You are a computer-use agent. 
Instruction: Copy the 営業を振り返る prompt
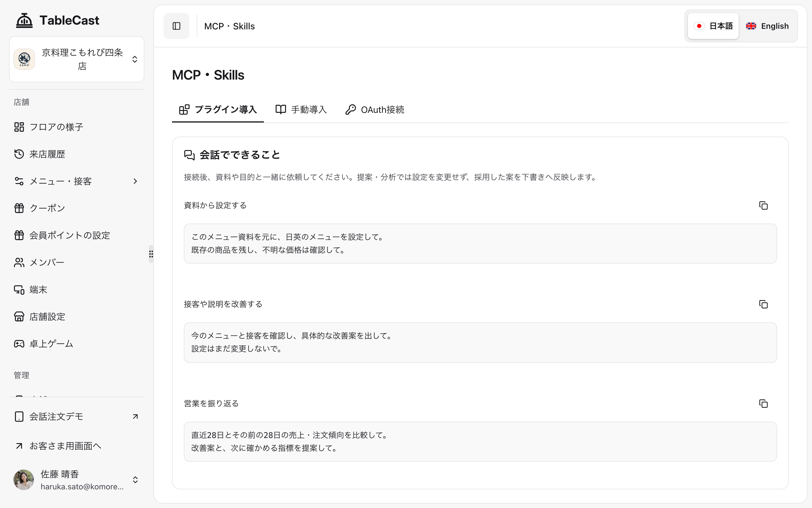[763, 403]
